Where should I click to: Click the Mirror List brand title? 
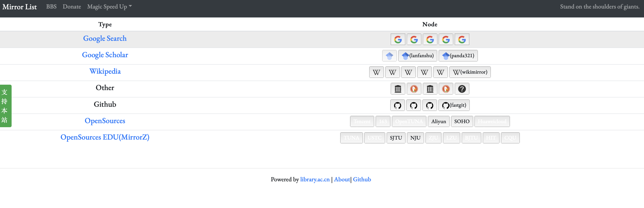click(20, 7)
